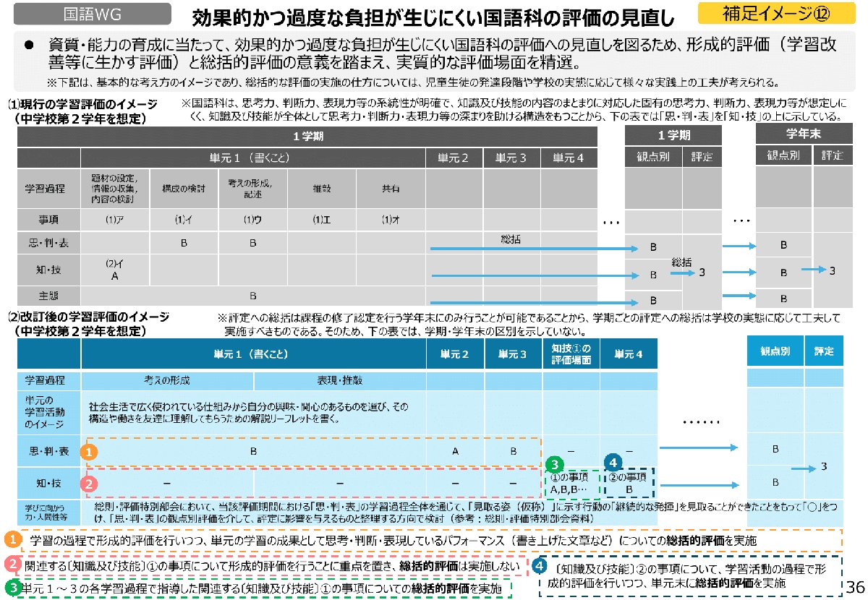Viewport: 868px width, 600px height.
Task: Select the ⑴イ item cell
Action: [x=184, y=220]
